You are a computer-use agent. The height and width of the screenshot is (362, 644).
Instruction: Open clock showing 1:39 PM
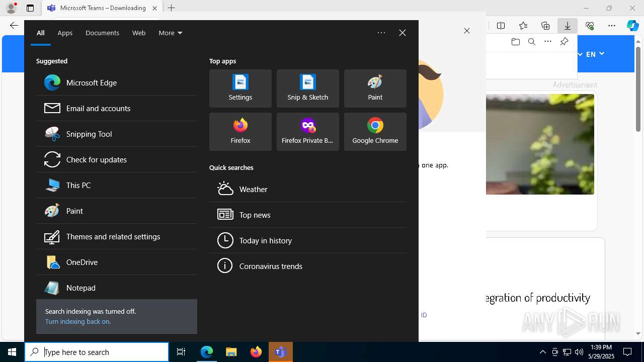coord(601,352)
